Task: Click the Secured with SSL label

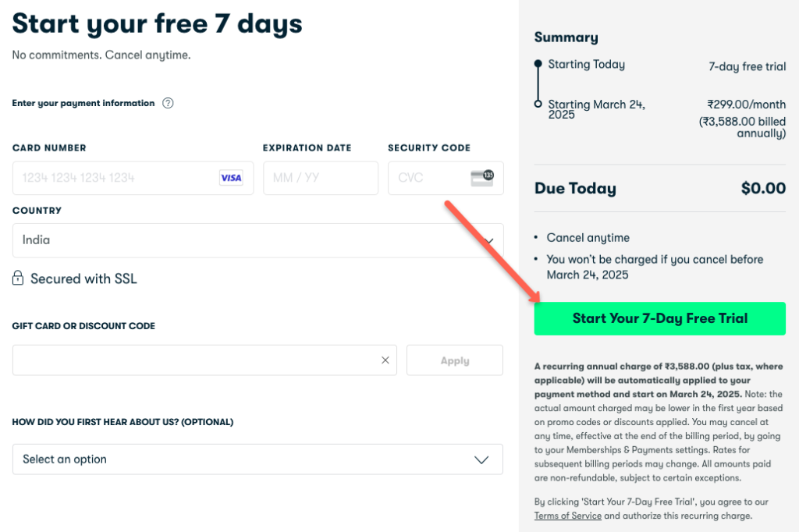Action: click(82, 278)
